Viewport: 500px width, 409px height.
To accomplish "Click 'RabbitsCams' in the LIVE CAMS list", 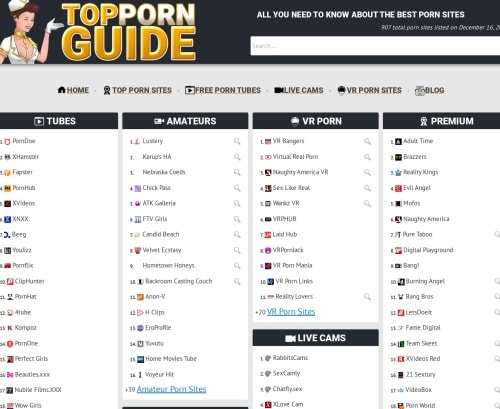I will click(290, 358).
